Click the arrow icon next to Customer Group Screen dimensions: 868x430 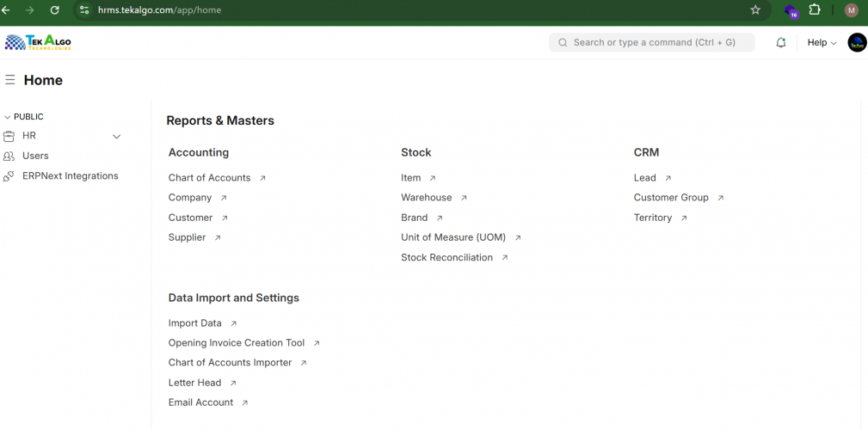(720, 198)
